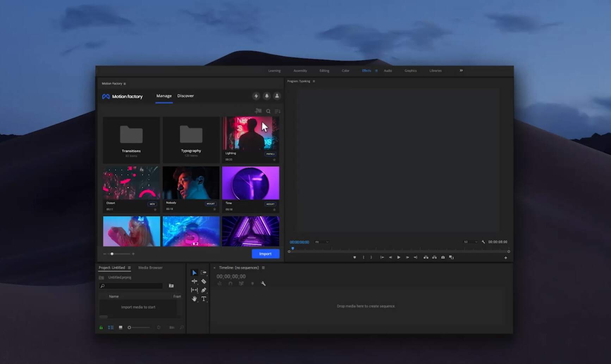611x364 pixels.
Task: Select the Razor tool
Action: (x=204, y=281)
